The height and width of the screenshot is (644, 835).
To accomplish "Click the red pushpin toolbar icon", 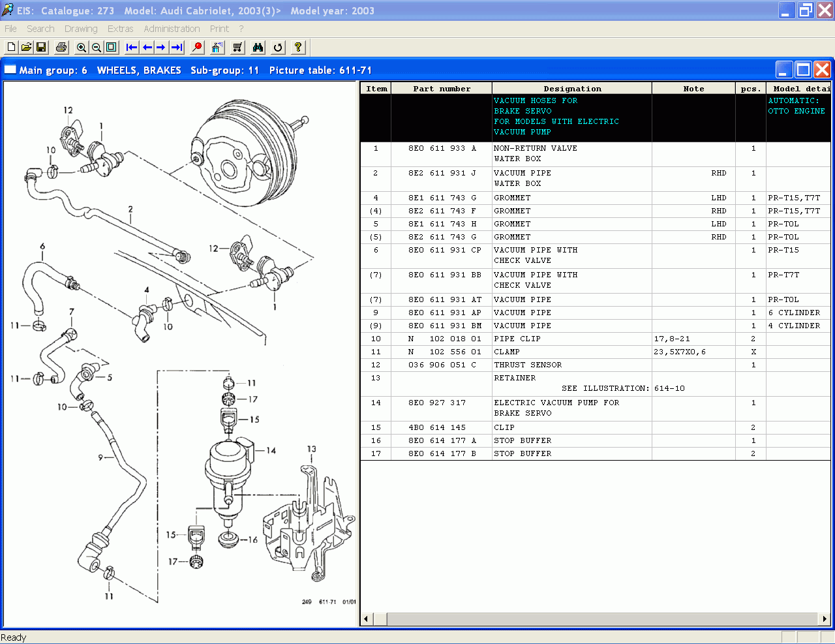I will [197, 47].
